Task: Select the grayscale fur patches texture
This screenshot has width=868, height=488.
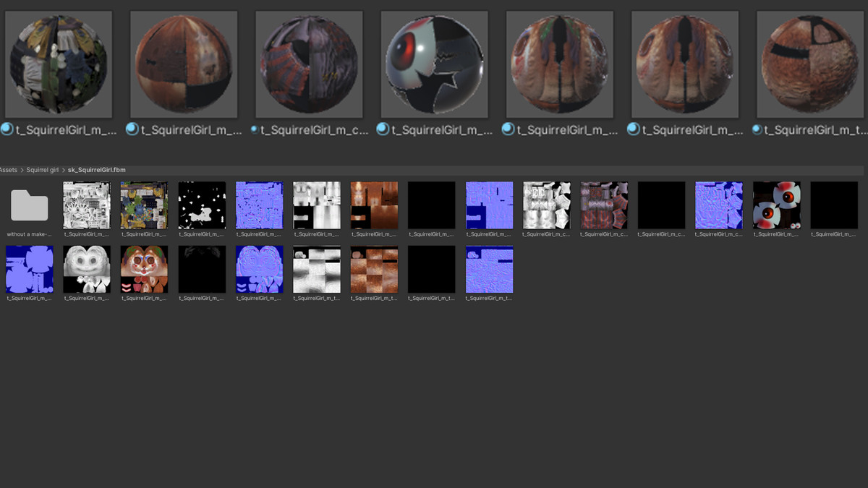Action: (x=317, y=269)
